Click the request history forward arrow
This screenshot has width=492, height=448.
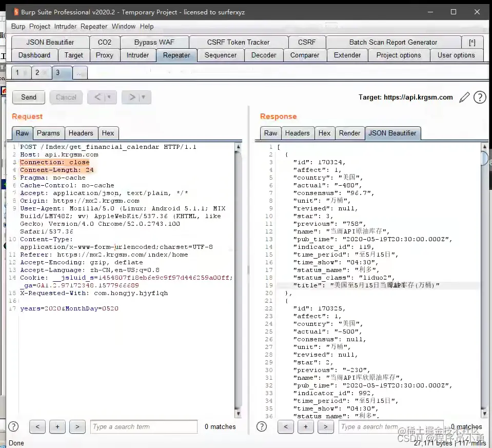132,98
